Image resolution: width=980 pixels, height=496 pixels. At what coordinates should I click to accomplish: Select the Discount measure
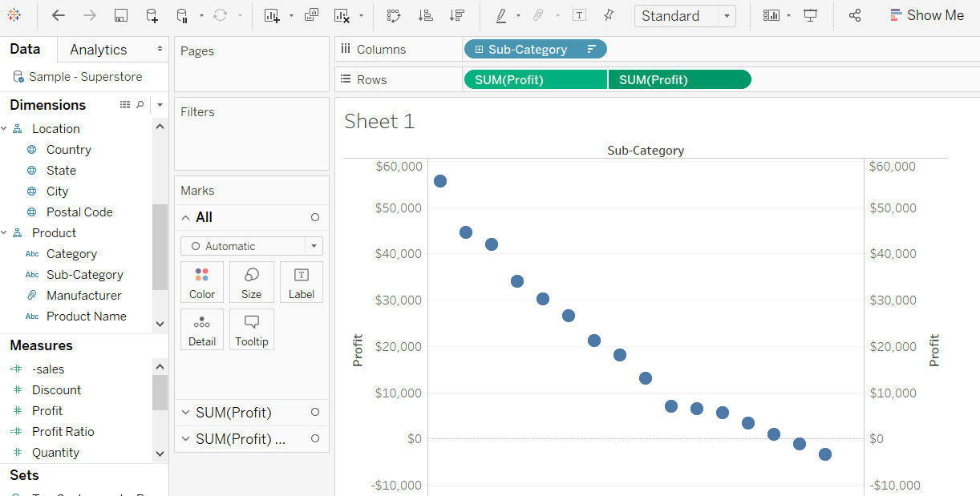(56, 390)
